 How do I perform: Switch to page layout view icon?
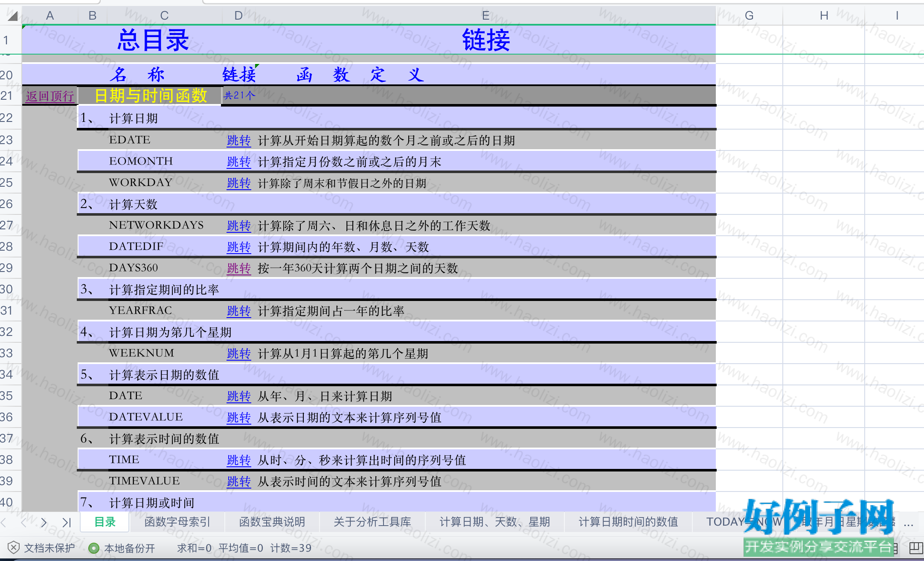(916, 548)
